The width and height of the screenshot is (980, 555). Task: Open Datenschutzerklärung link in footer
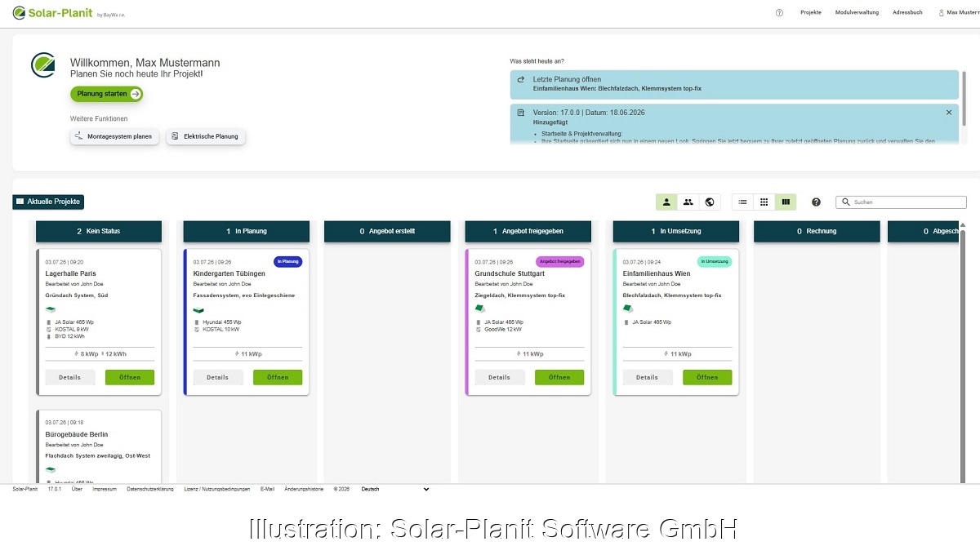click(149, 489)
